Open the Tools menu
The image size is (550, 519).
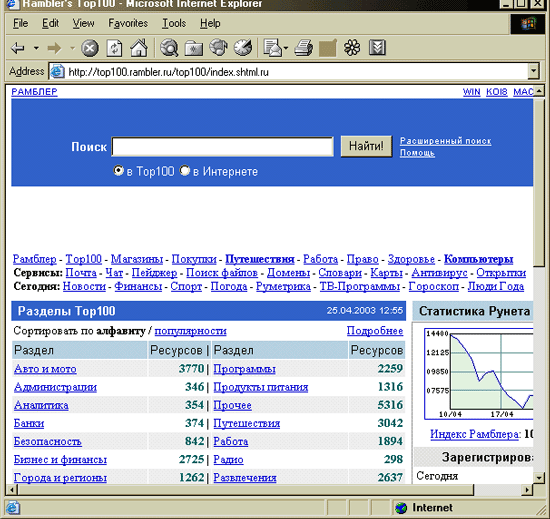pyautogui.click(x=174, y=23)
